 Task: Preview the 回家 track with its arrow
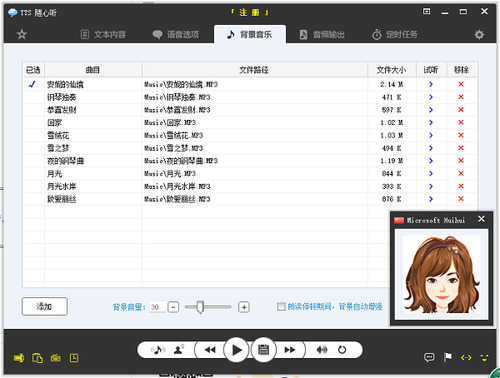click(x=431, y=123)
